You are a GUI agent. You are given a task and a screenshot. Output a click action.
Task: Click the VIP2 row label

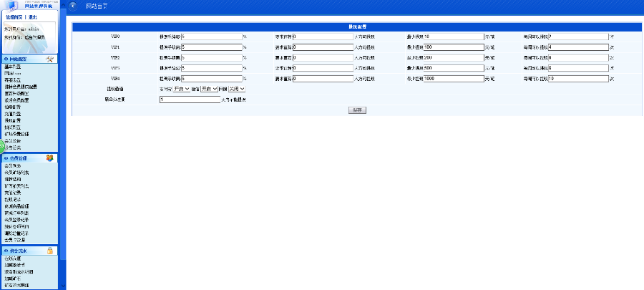click(115, 58)
